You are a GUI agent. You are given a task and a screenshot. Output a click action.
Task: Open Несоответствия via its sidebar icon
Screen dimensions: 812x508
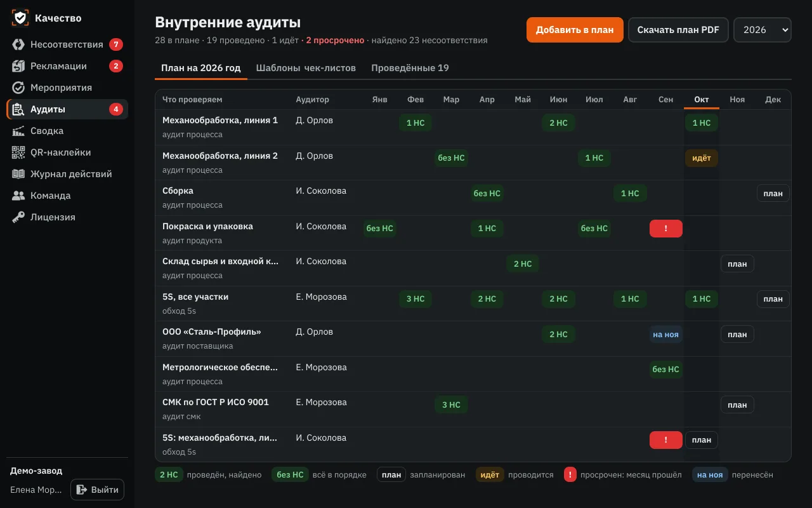click(x=18, y=44)
